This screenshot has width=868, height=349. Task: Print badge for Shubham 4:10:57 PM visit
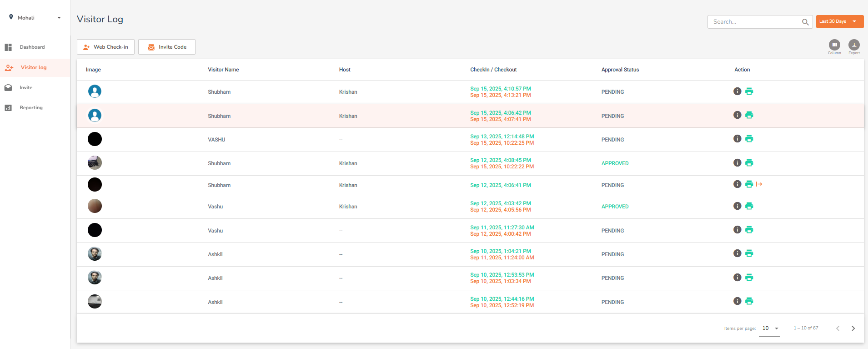pyautogui.click(x=749, y=91)
